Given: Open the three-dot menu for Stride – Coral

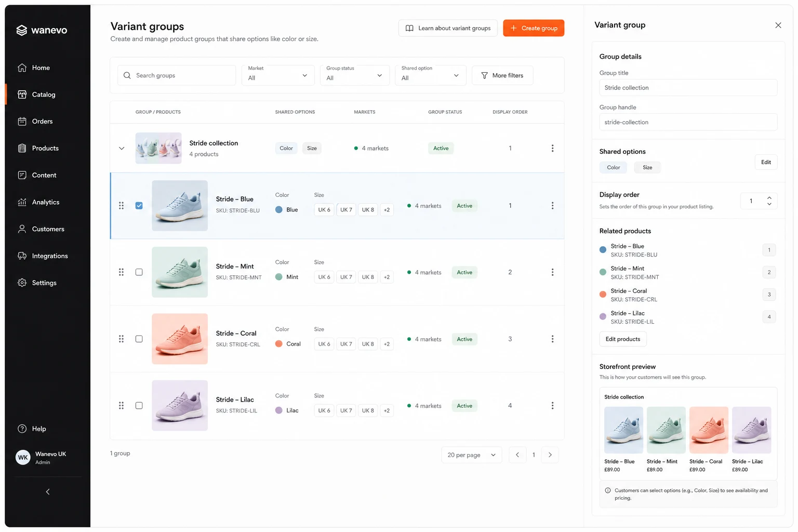Looking at the screenshot, I should pyautogui.click(x=552, y=339).
